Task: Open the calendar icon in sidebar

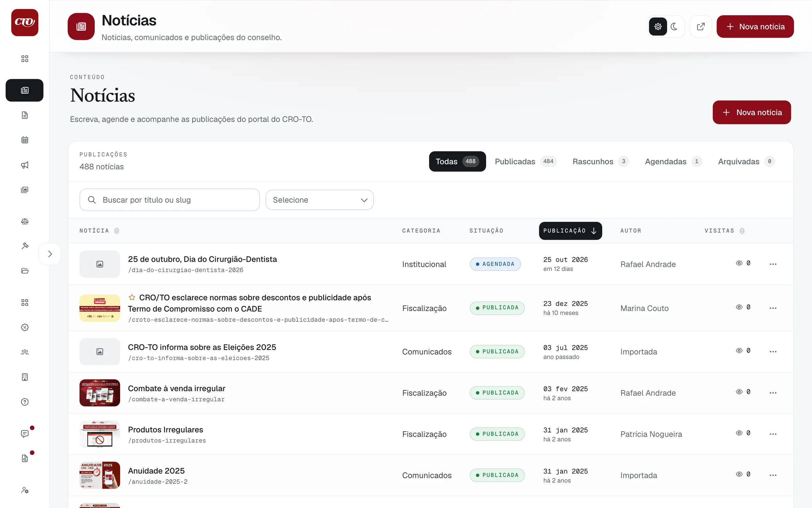Action: (x=25, y=140)
